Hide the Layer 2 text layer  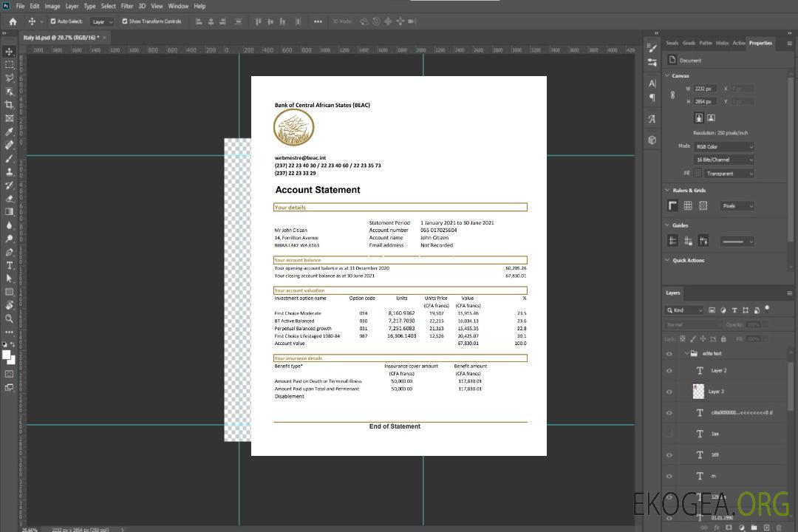click(x=669, y=371)
